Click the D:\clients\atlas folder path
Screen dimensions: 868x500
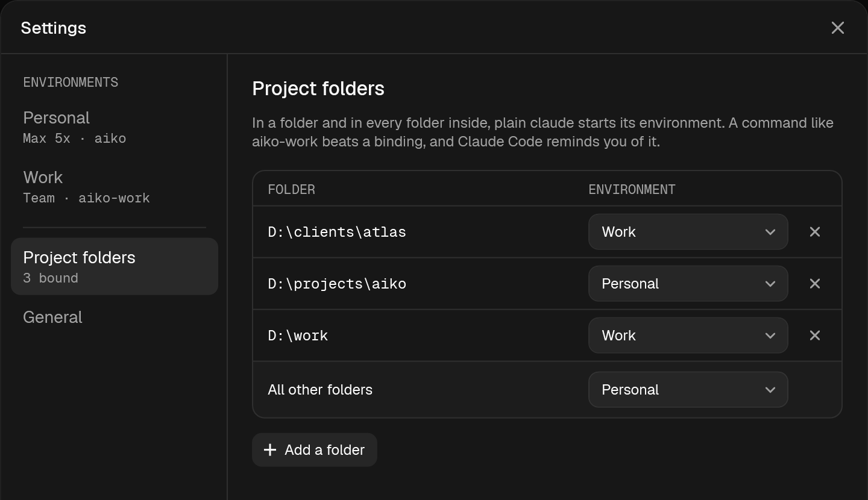coord(337,232)
